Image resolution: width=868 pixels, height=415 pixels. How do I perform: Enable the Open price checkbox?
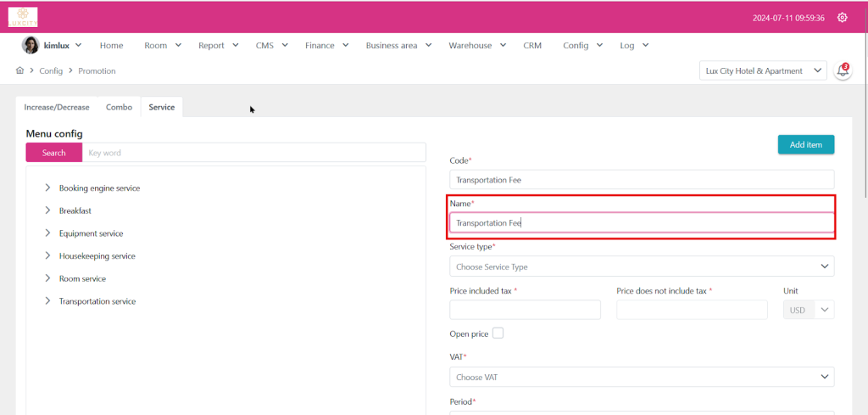[498, 334]
